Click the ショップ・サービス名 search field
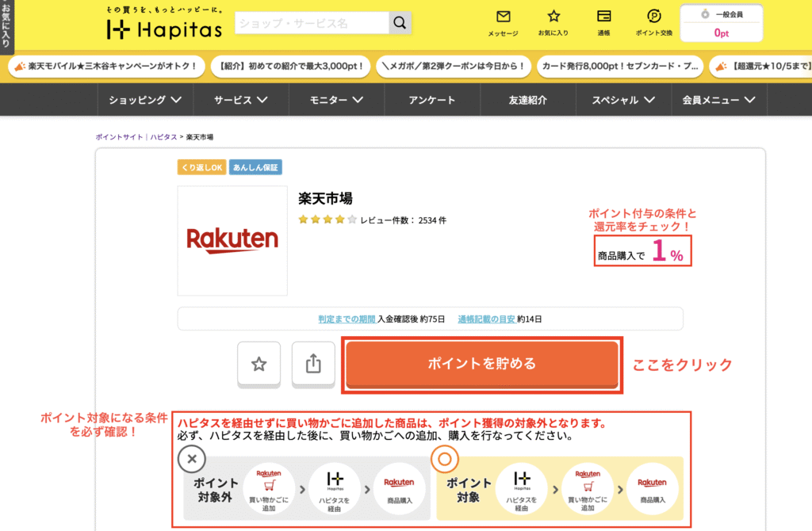This screenshot has width=812, height=531. (x=312, y=23)
